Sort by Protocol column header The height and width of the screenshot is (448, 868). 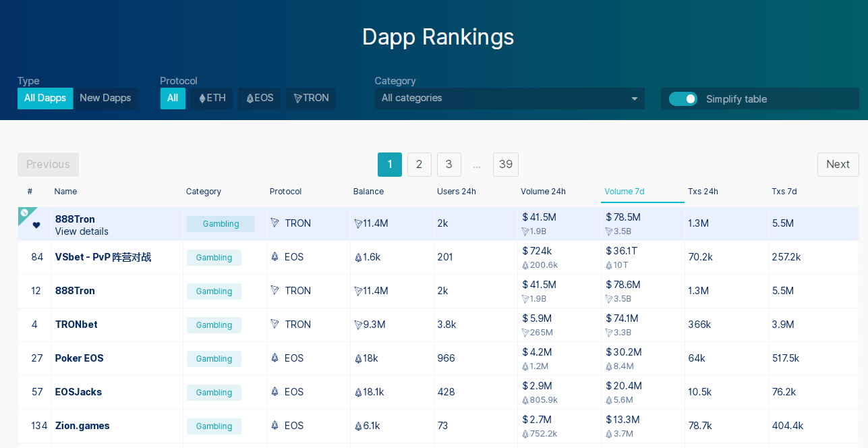(x=286, y=192)
